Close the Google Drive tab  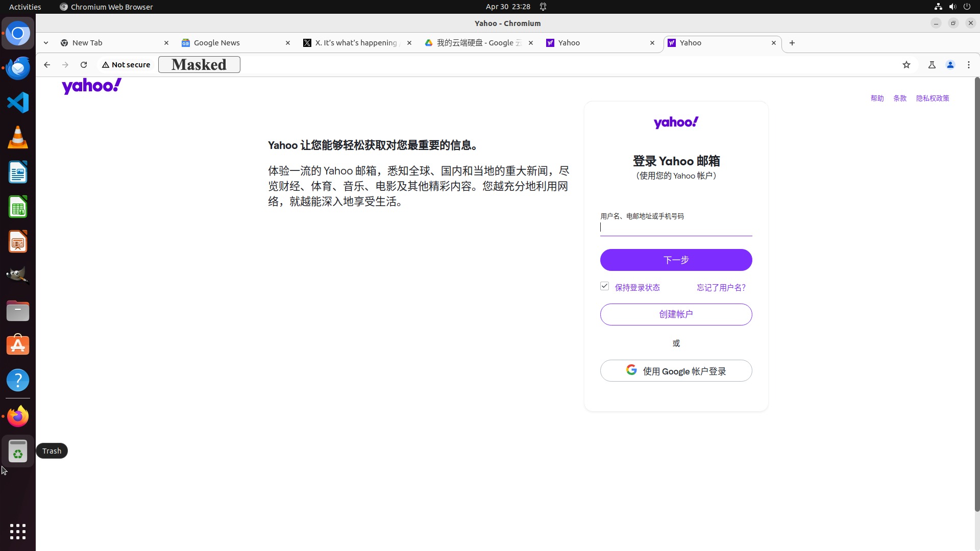pos(531,43)
